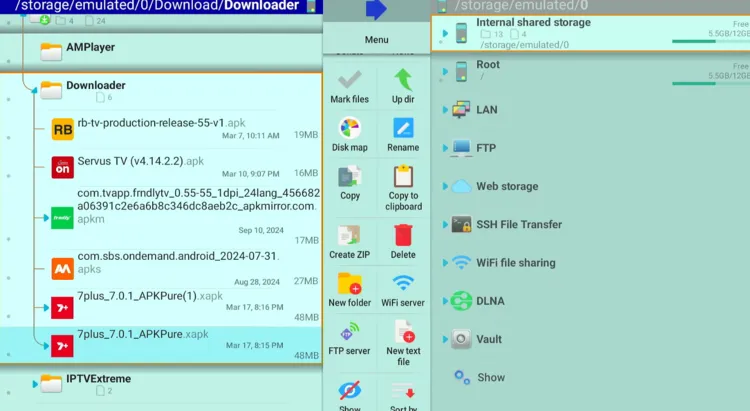Click the Downloader folder icon
Screen dimensions: 750x411
[x=51, y=90]
